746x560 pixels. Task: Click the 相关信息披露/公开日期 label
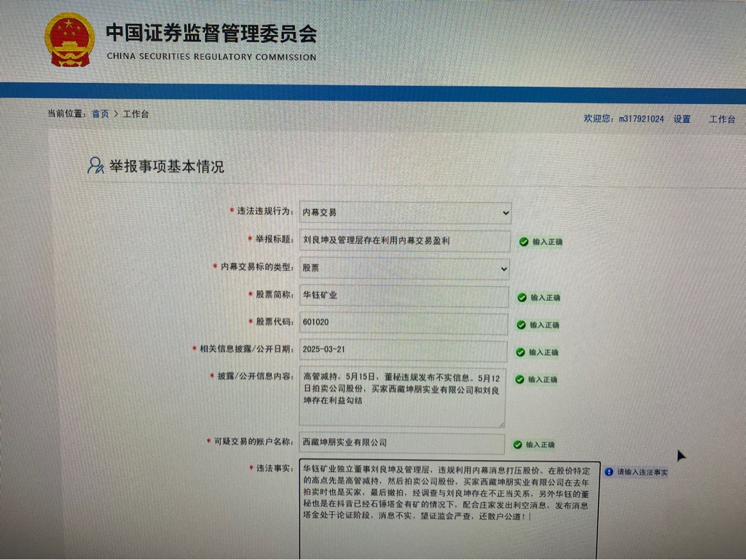click(246, 349)
